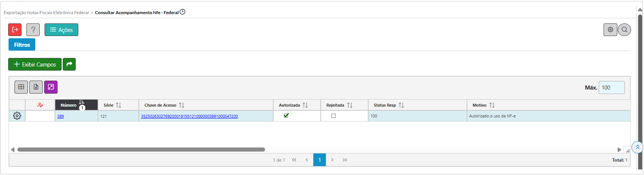644x175 pixels.
Task: Export table with the spreadsheet file icon
Action: (x=36, y=87)
